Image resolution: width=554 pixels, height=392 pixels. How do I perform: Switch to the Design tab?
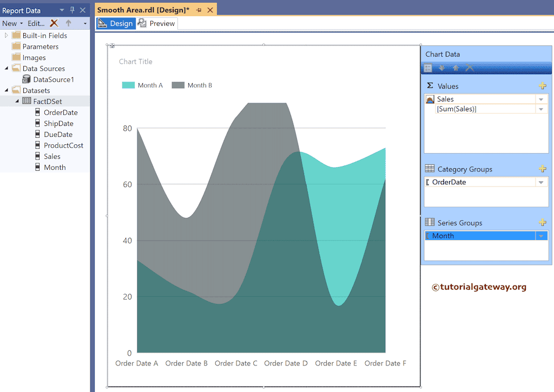[116, 23]
